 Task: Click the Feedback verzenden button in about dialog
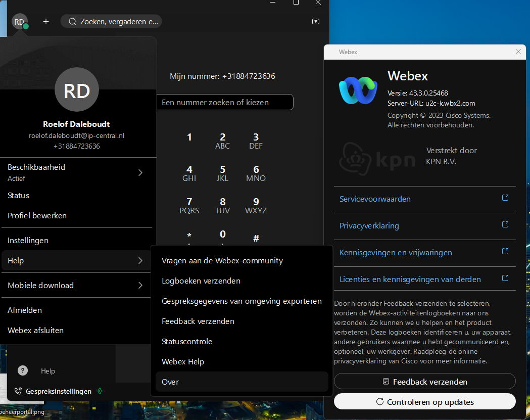[x=425, y=382]
